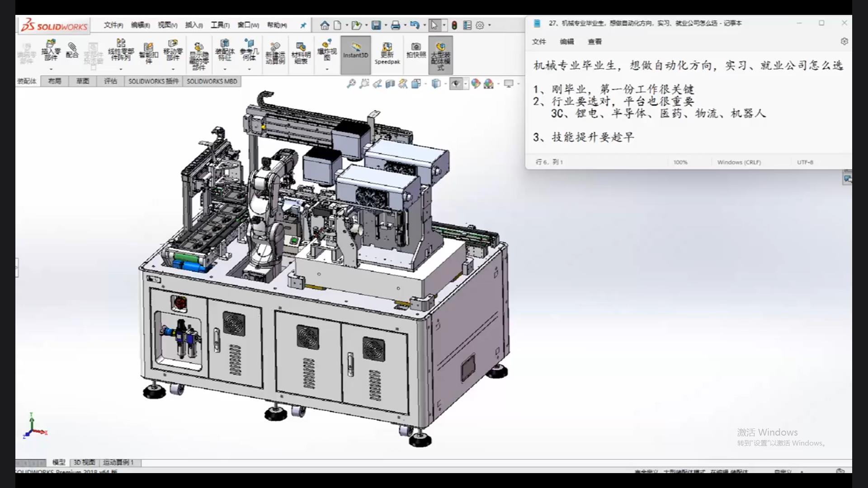Open SolidWorks Options gear icon

click(x=480, y=25)
